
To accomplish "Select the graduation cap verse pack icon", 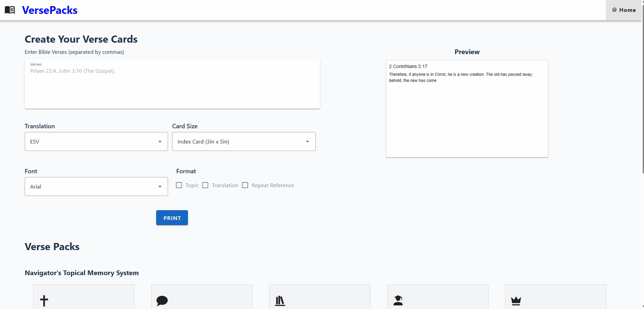I will [x=398, y=301].
